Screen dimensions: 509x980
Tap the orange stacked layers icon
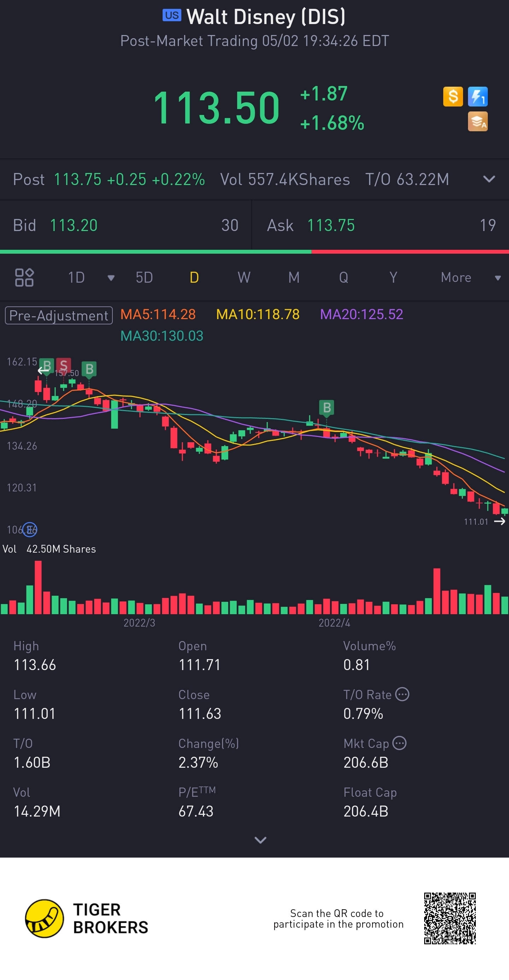tap(478, 121)
